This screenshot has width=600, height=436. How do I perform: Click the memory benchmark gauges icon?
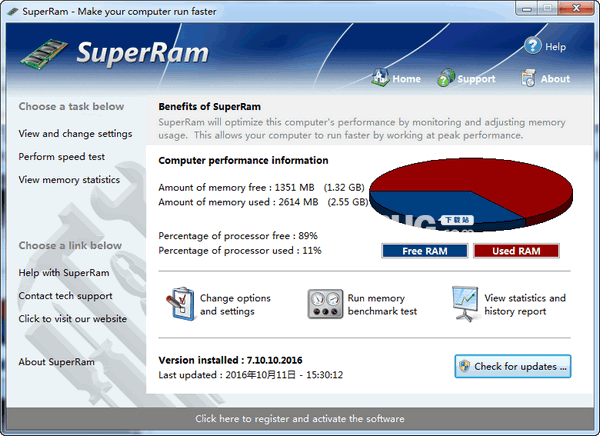tap(325, 304)
